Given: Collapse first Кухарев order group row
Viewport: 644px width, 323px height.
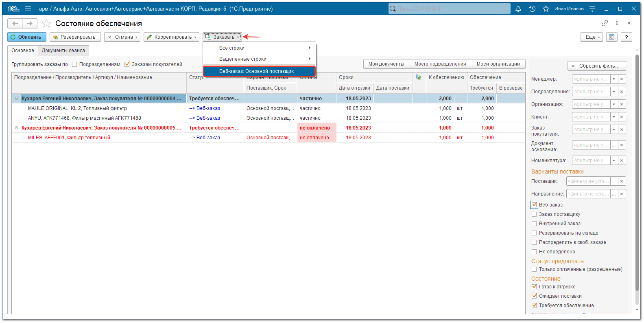Looking at the screenshot, I should 17,98.
